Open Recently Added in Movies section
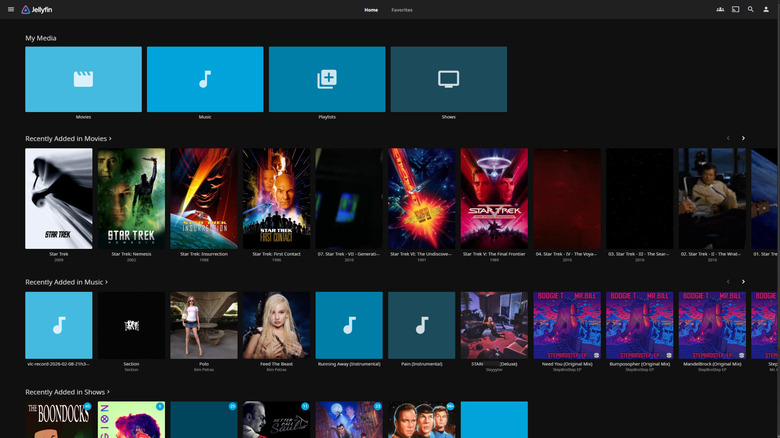Image resolution: width=780 pixels, height=438 pixels. 69,138
